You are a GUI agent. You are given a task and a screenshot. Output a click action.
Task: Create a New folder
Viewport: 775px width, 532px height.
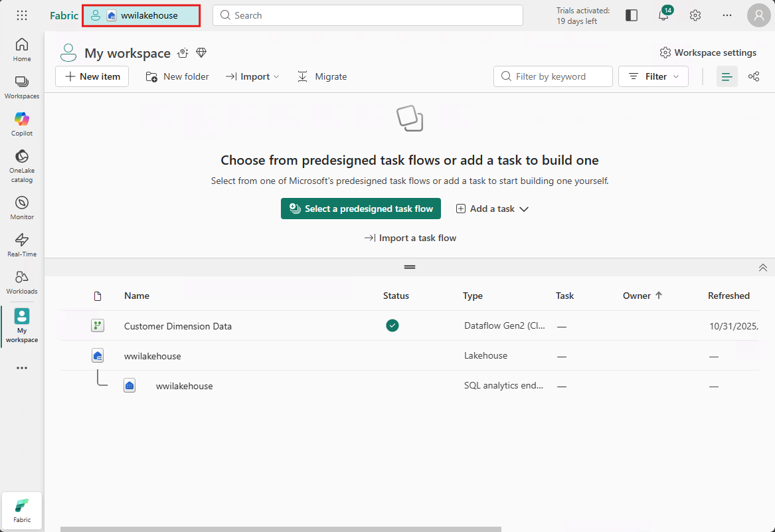(x=177, y=76)
